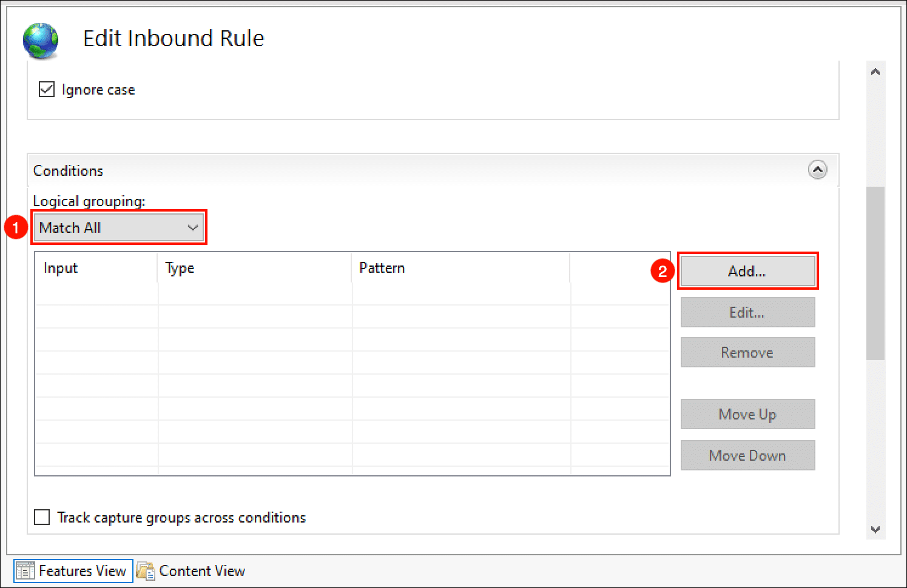Viewport: 907px width, 588px height.
Task: Click the Content View folder icon
Action: tap(146, 571)
